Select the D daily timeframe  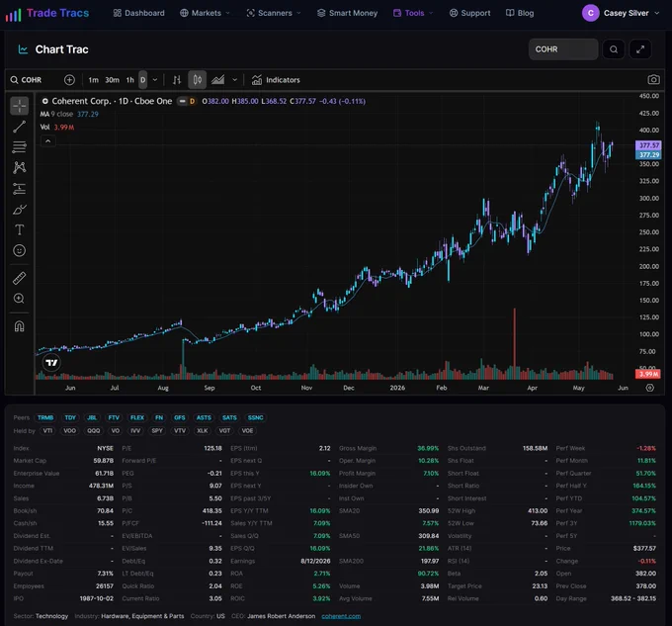[142, 80]
